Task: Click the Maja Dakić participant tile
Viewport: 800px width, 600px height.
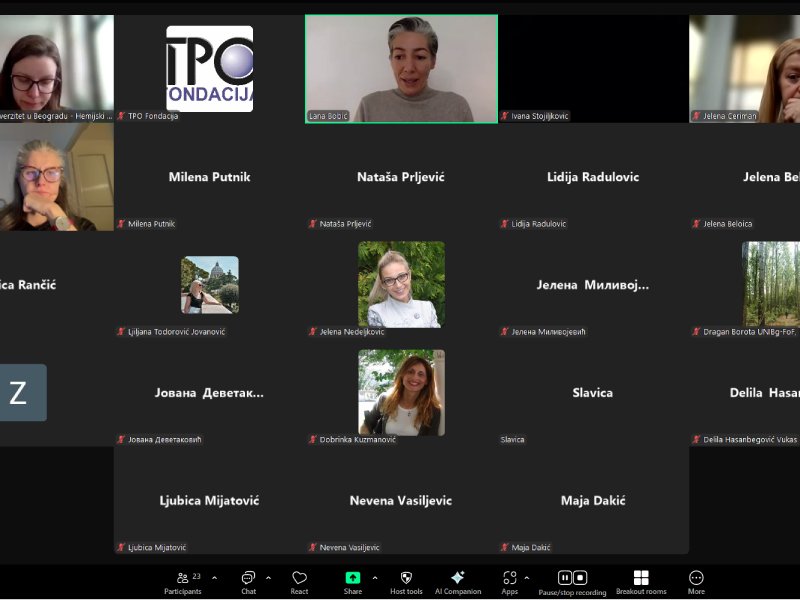Action: pos(593,500)
